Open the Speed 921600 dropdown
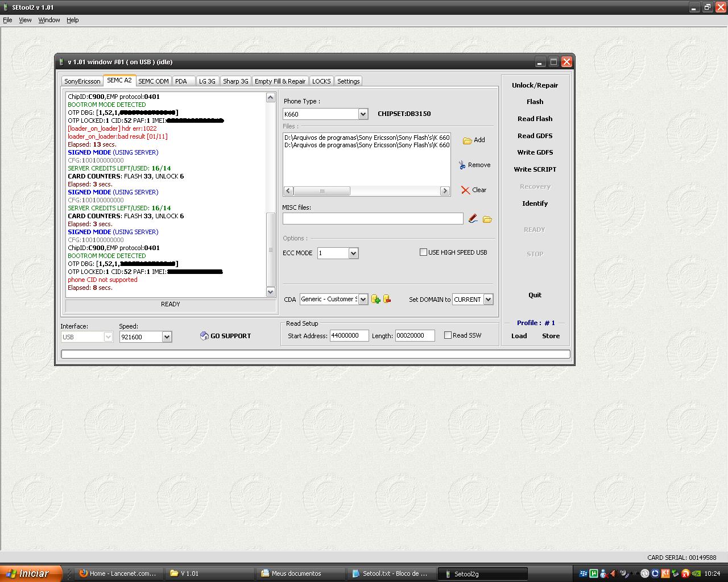Image resolution: width=728 pixels, height=582 pixels. [167, 337]
